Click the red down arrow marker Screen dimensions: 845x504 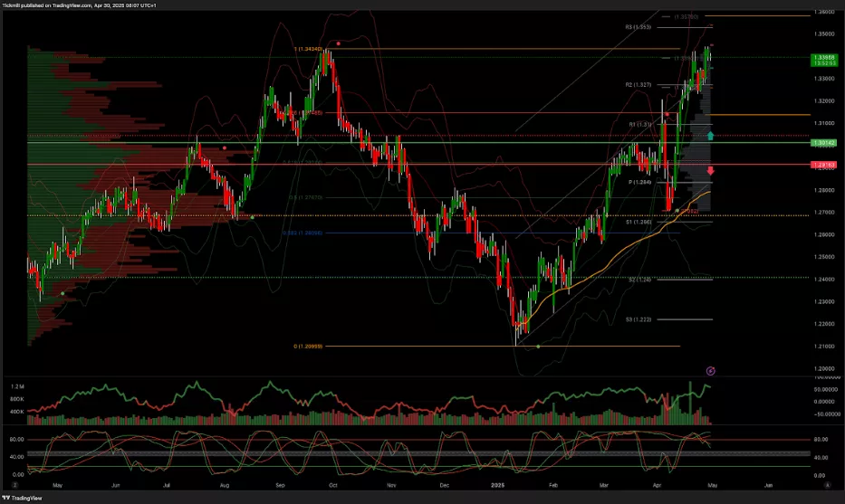(x=711, y=170)
